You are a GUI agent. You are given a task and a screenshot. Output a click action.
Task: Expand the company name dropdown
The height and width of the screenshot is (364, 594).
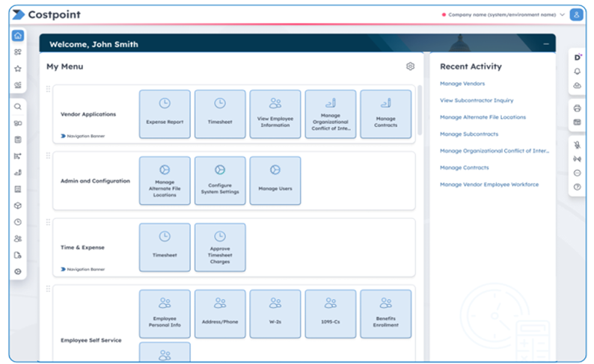tap(562, 14)
